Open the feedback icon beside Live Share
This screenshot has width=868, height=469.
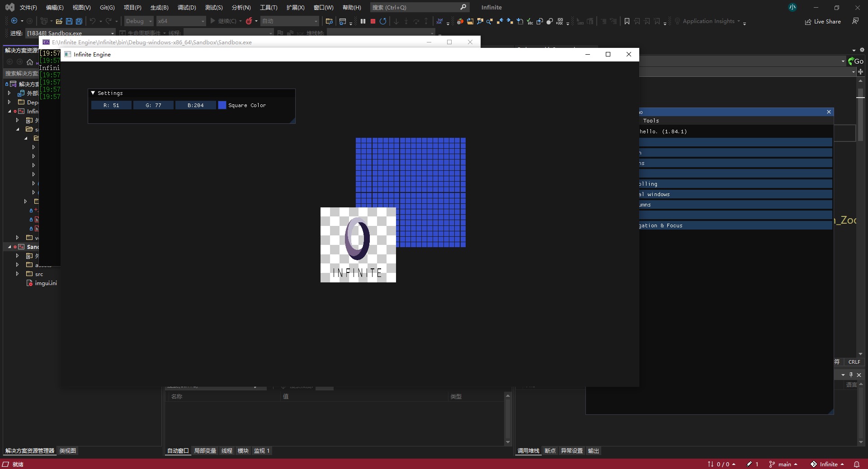click(x=855, y=21)
